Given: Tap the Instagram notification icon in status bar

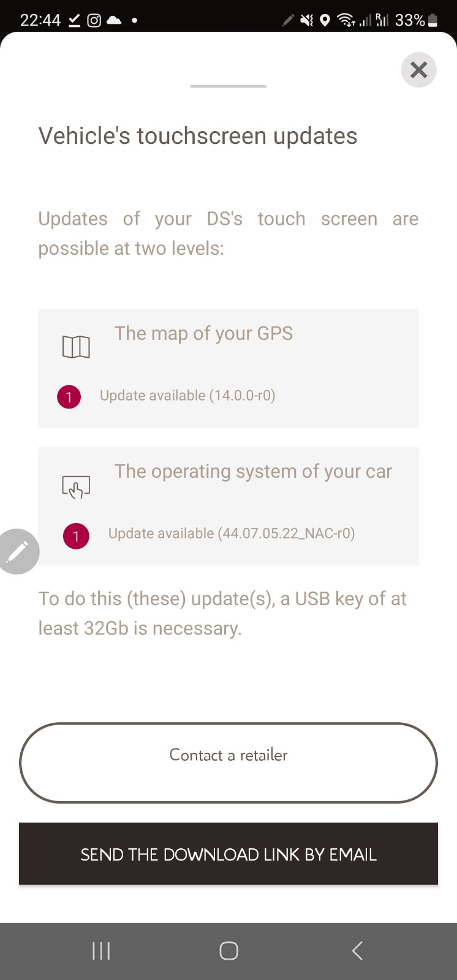Looking at the screenshot, I should [94, 20].
